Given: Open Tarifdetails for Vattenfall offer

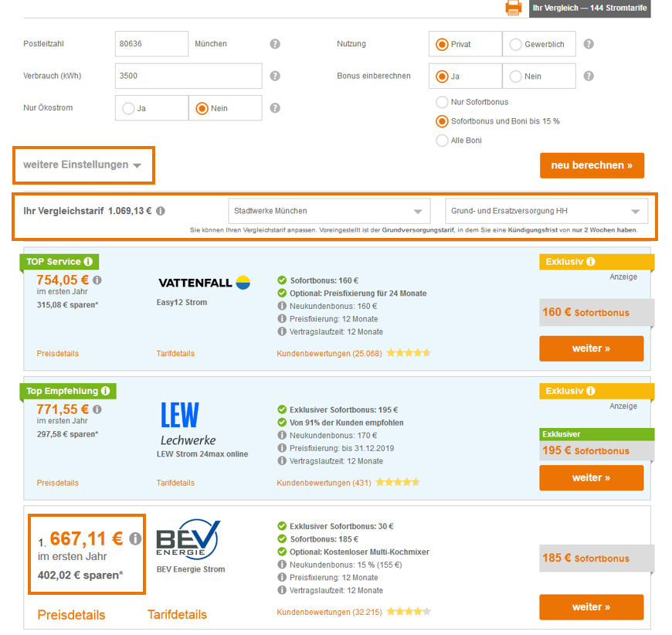Looking at the screenshot, I should 175,354.
